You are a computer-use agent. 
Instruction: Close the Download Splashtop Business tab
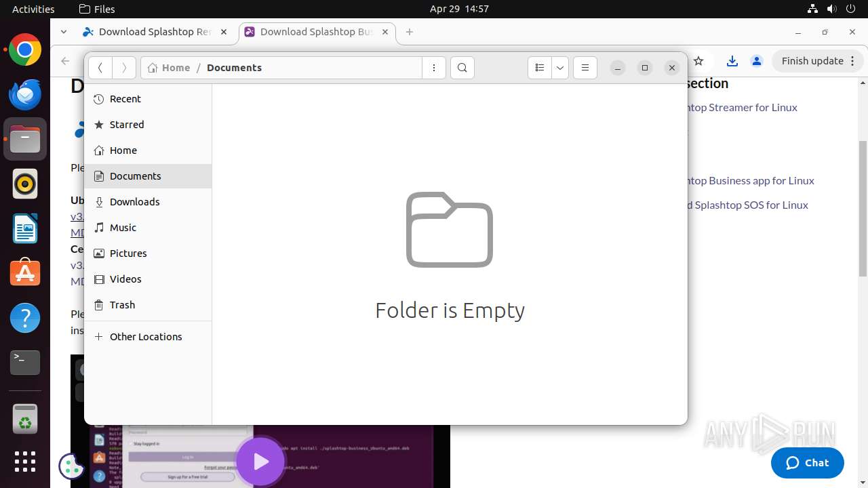tap(386, 32)
